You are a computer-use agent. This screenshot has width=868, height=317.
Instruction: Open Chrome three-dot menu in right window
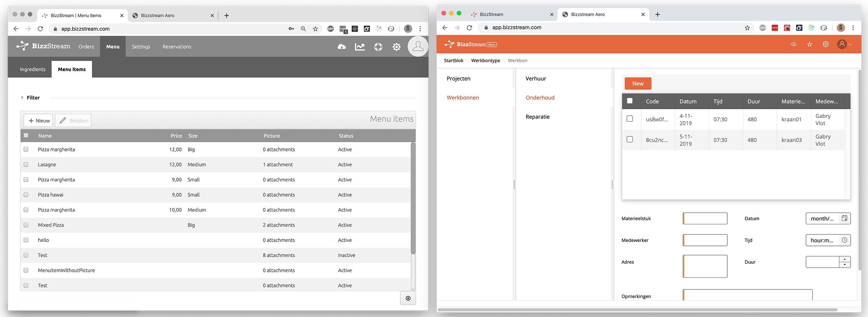(853, 28)
